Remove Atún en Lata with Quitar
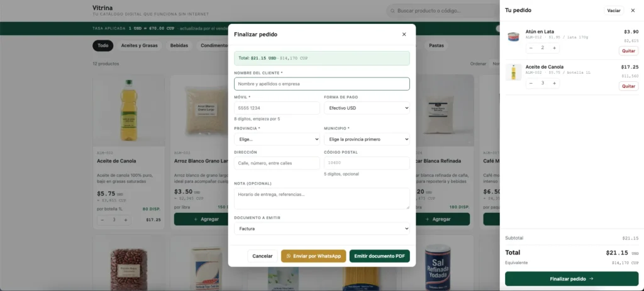644x291 pixels. (628, 50)
